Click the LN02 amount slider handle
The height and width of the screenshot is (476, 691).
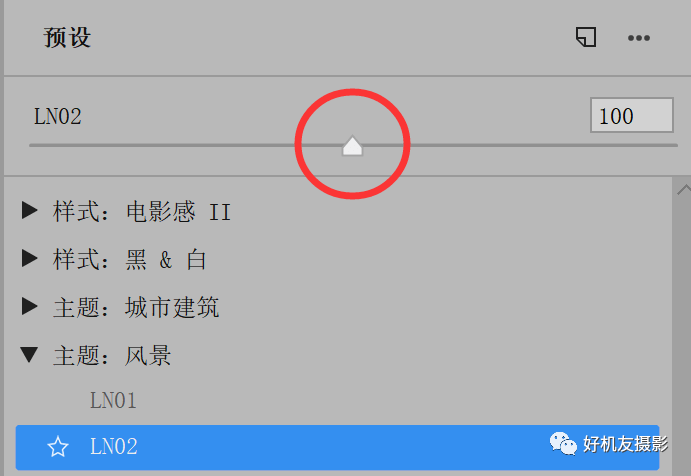352,146
